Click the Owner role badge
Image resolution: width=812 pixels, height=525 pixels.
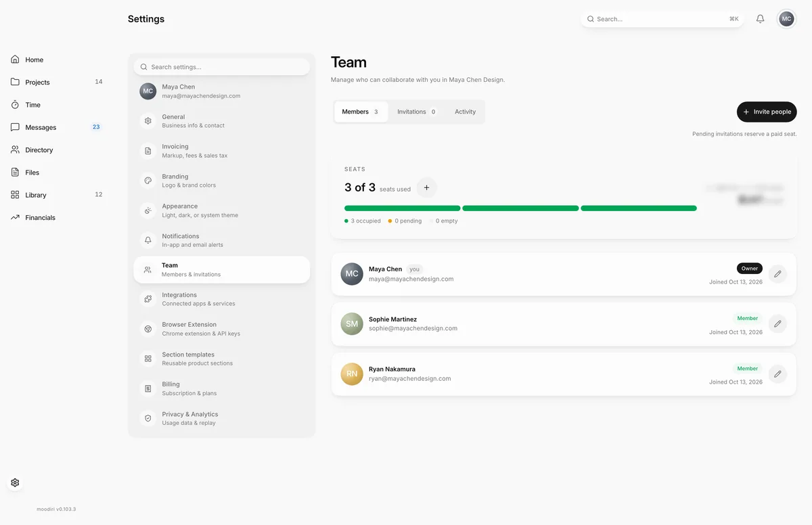(750, 269)
